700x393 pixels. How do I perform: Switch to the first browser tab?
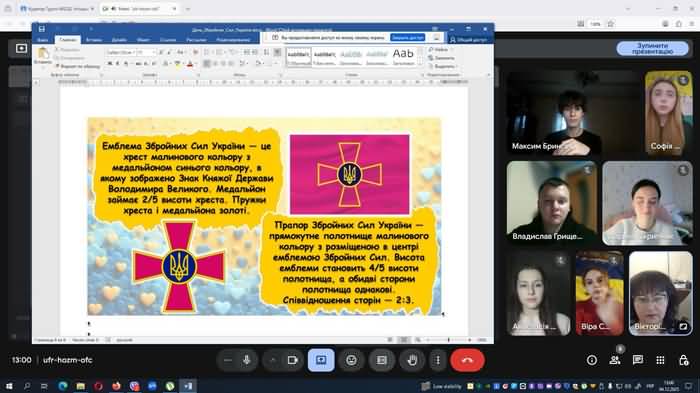[57, 8]
